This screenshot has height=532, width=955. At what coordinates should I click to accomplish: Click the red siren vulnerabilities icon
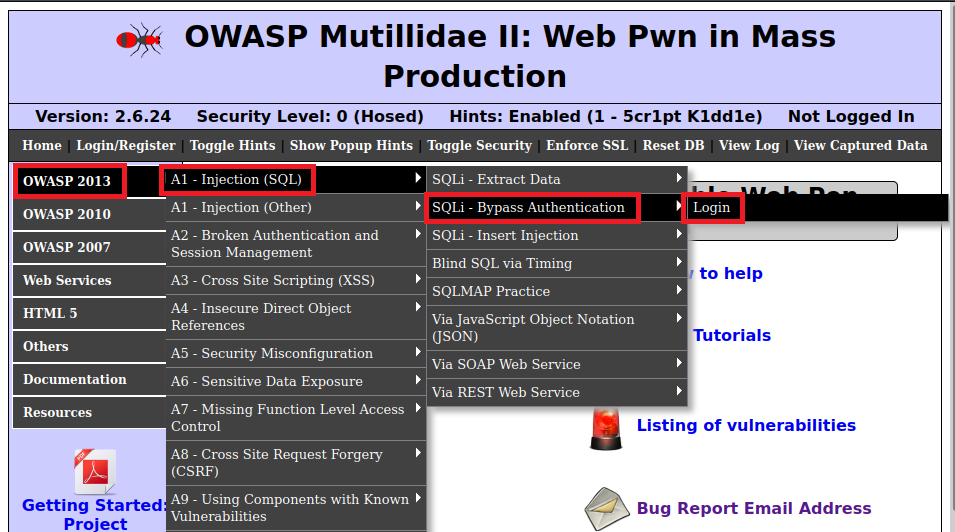606,430
